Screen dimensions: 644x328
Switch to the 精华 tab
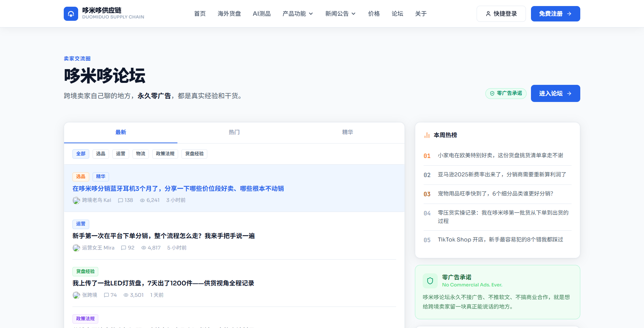click(347, 132)
